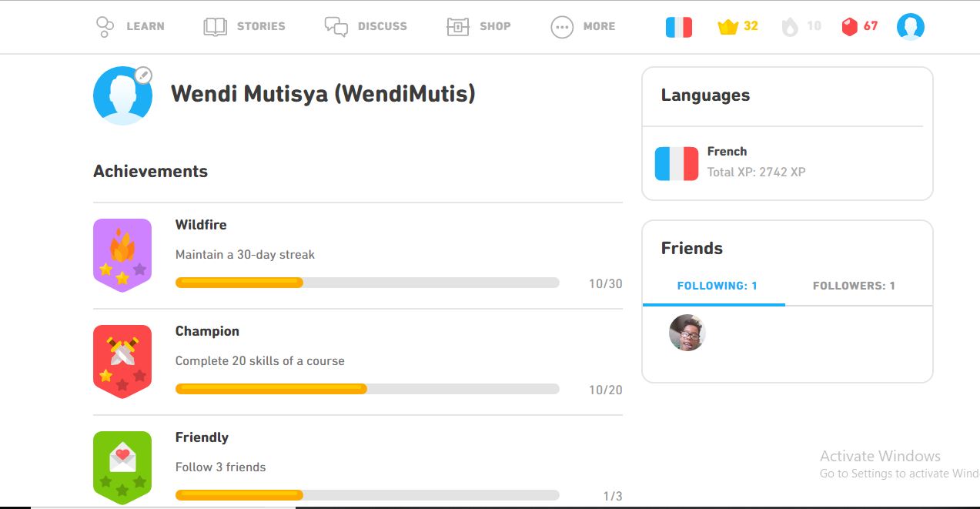
Task: Open the followed friend's profile photo
Action: pos(687,333)
